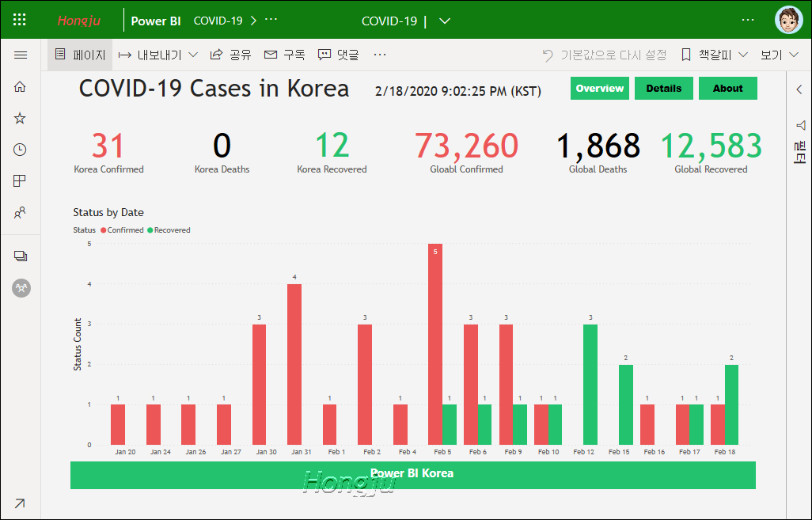Click the Share (공유) button

(x=231, y=55)
